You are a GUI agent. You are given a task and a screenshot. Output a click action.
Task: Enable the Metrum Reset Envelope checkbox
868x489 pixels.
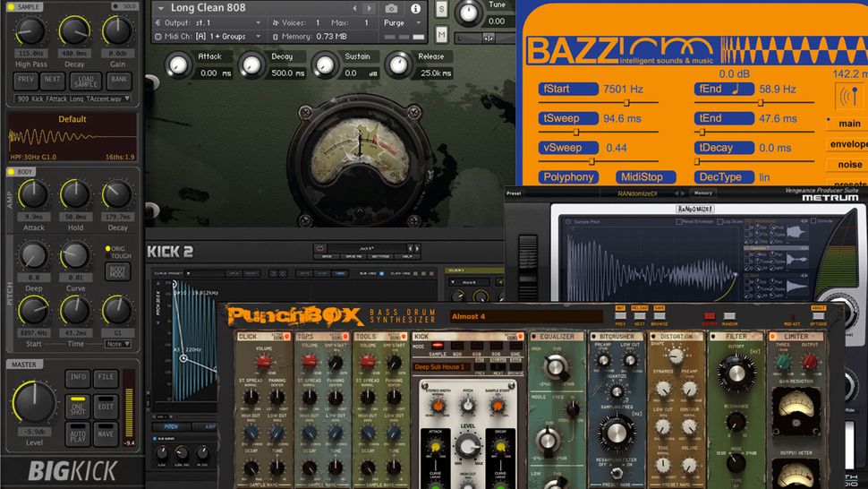click(678, 221)
